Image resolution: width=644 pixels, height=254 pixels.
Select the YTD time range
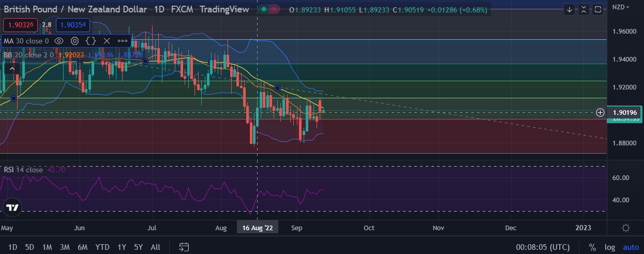pos(102,247)
